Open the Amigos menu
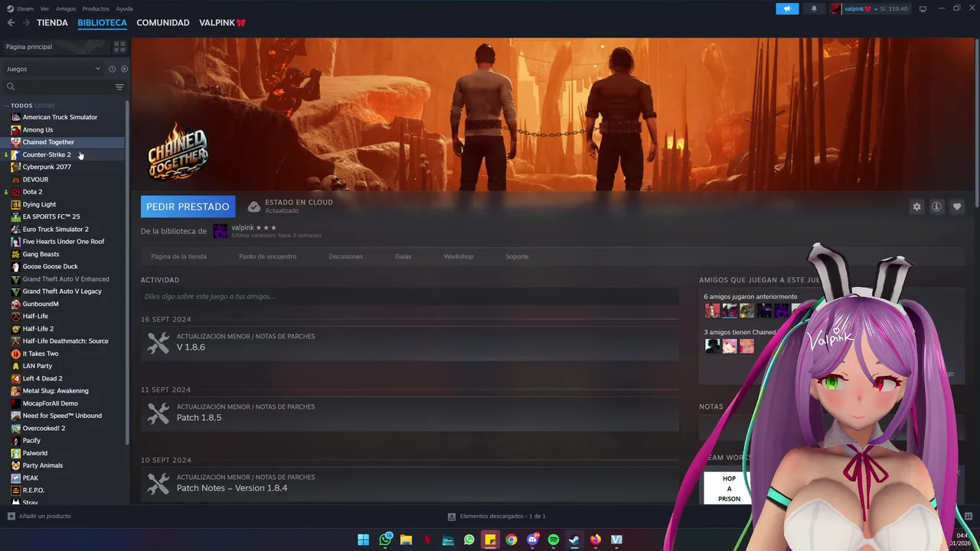Screen dimensions: 980x551 (x=66, y=8)
